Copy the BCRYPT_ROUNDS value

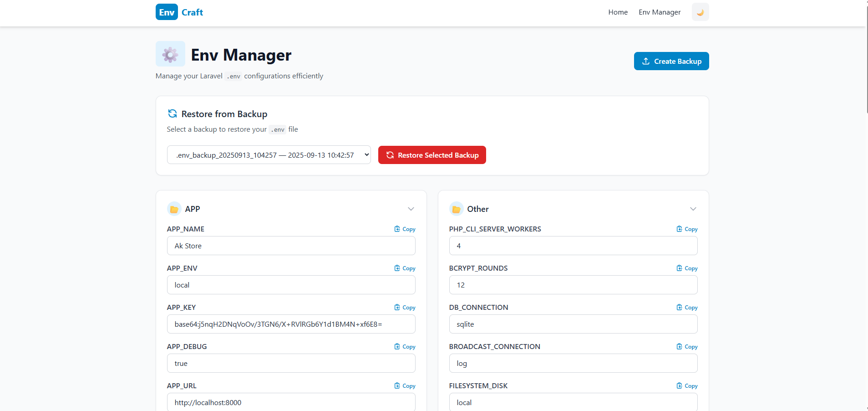687,268
